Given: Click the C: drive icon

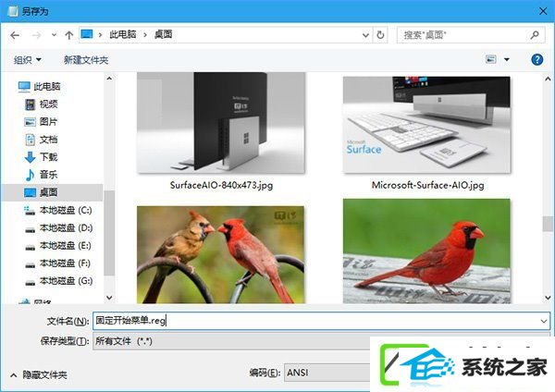Looking at the screenshot, I should pos(30,211).
